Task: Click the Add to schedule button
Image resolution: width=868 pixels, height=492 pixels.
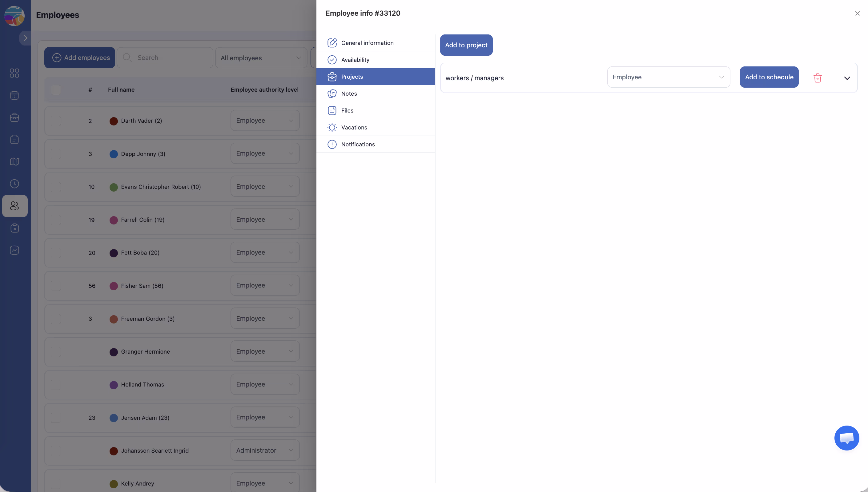Action: pos(769,77)
